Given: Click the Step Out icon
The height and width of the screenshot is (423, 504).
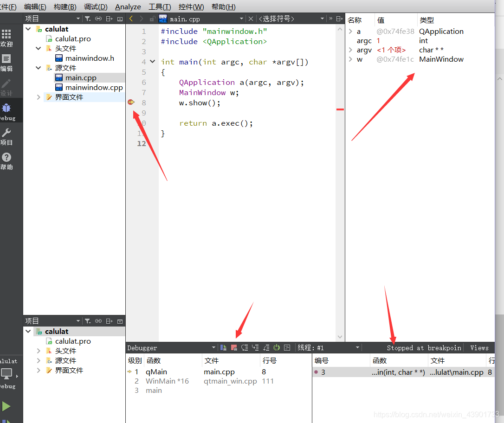Looking at the screenshot, I should pyautogui.click(x=266, y=347).
